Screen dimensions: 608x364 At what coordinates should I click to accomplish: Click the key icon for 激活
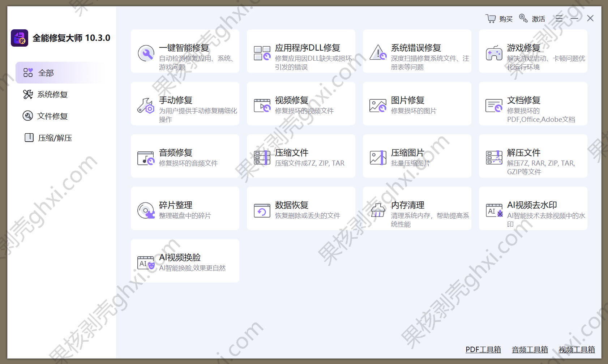pyautogui.click(x=523, y=18)
